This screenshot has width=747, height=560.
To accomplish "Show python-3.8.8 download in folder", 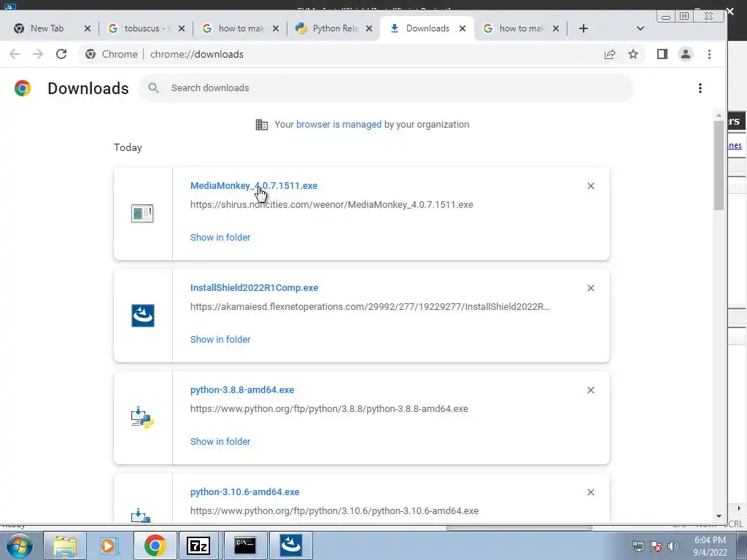I will [220, 441].
